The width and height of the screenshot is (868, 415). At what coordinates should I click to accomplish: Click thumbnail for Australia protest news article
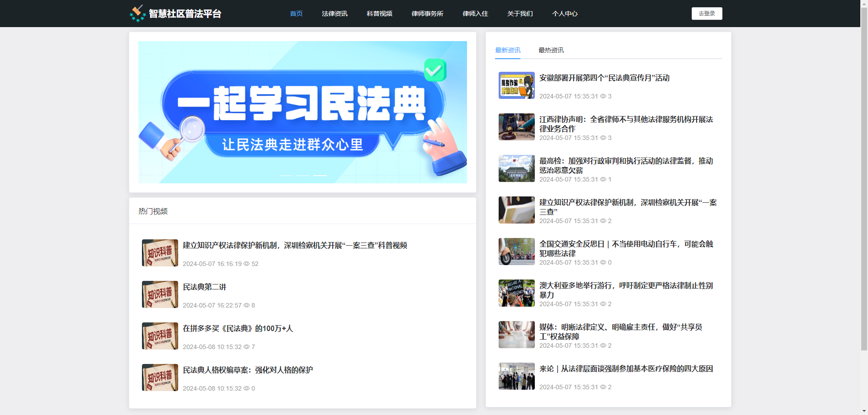[x=516, y=293]
